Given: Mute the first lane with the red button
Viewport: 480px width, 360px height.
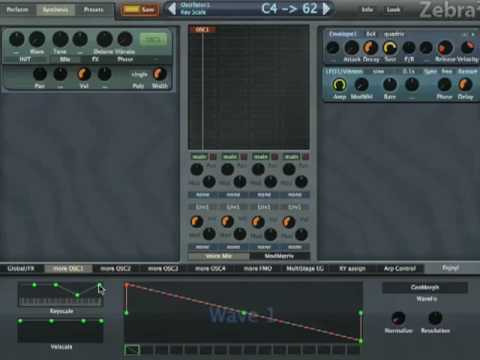Looking at the screenshot, I should click(213, 157).
